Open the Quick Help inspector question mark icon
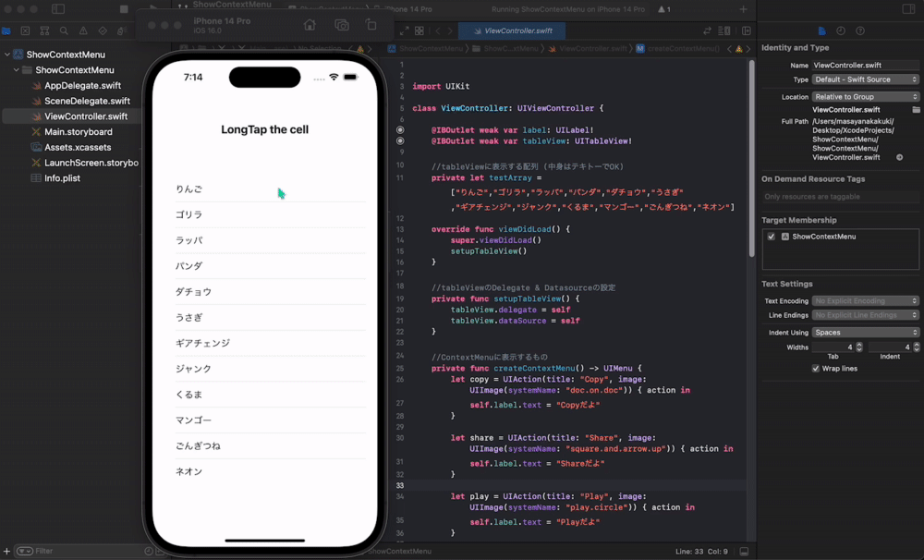 pos(860,30)
